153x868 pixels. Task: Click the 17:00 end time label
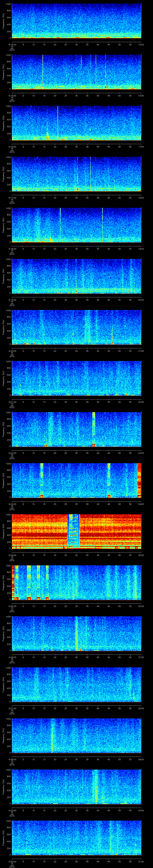coord(141,147)
